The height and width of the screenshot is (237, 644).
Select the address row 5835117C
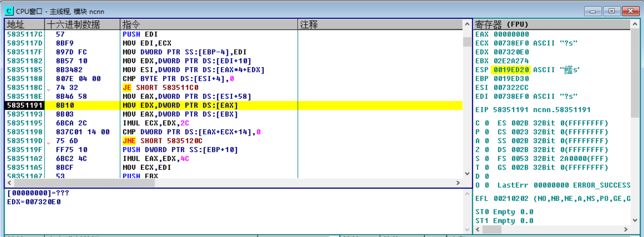(25, 34)
